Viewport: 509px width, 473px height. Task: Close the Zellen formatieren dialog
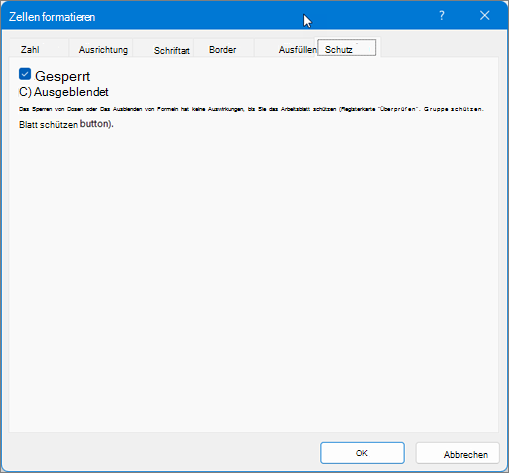[484, 15]
